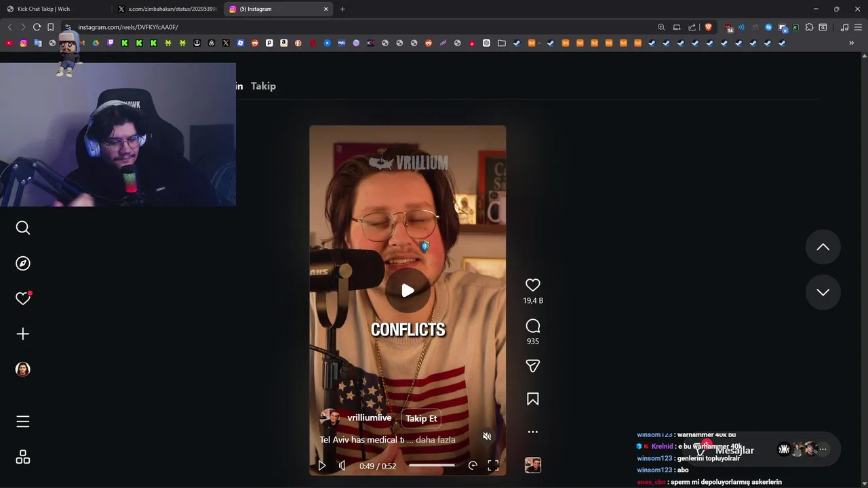Viewport: 868px width, 488px height.
Task: Click the Takip Et follow button
Action: point(421,418)
